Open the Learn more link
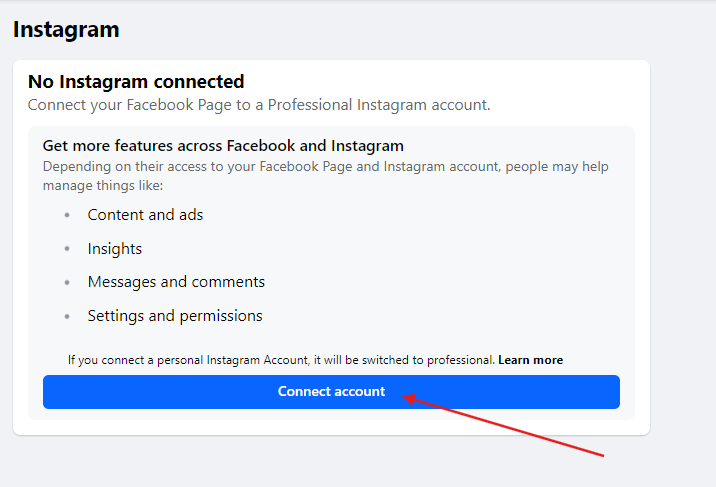The width and height of the screenshot is (716, 487). tap(530, 360)
